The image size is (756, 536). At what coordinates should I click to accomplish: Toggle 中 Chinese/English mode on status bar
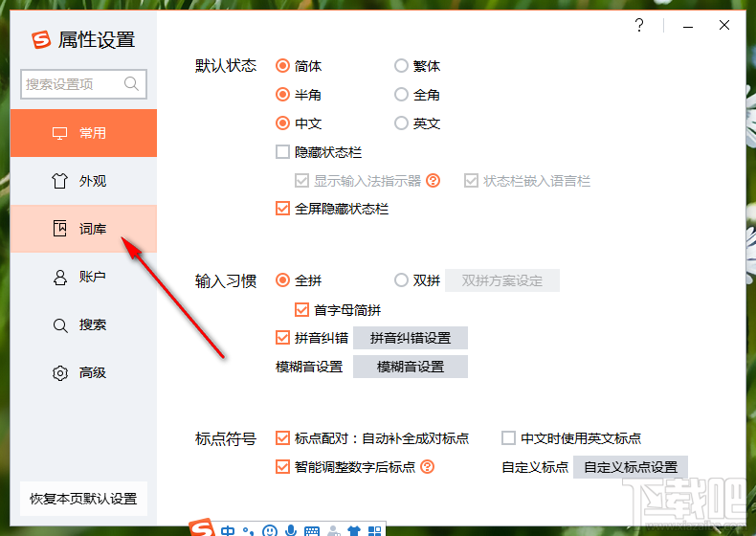point(228,530)
